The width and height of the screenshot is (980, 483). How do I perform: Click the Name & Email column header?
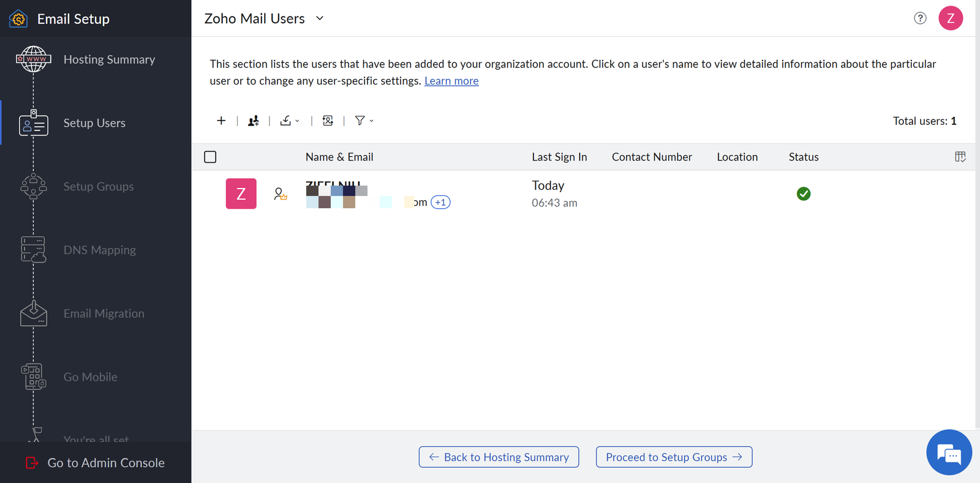(339, 157)
